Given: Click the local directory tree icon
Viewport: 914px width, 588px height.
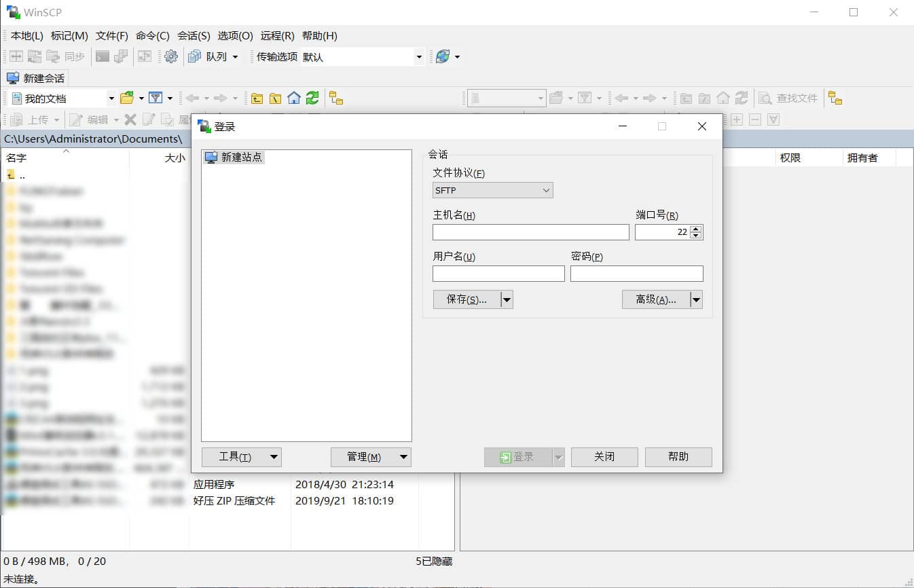Looking at the screenshot, I should click(336, 98).
